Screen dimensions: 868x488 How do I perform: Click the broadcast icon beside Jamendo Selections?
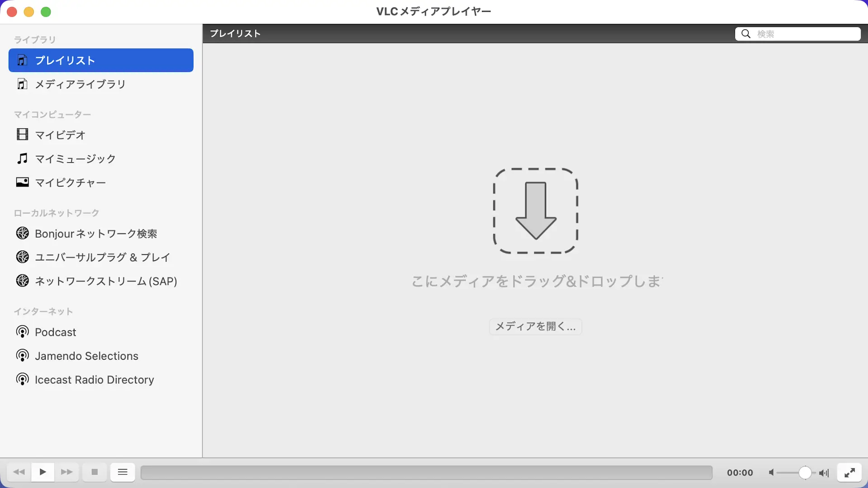pyautogui.click(x=22, y=356)
